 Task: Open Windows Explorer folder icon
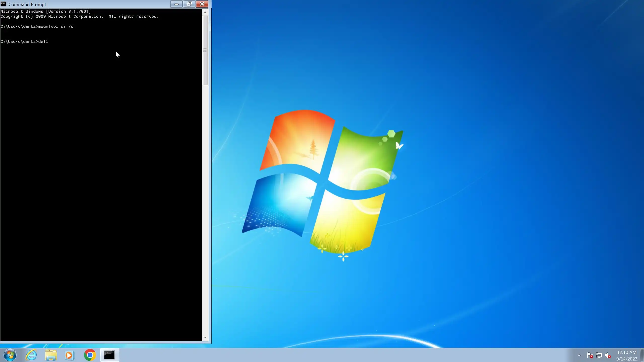pos(51,355)
